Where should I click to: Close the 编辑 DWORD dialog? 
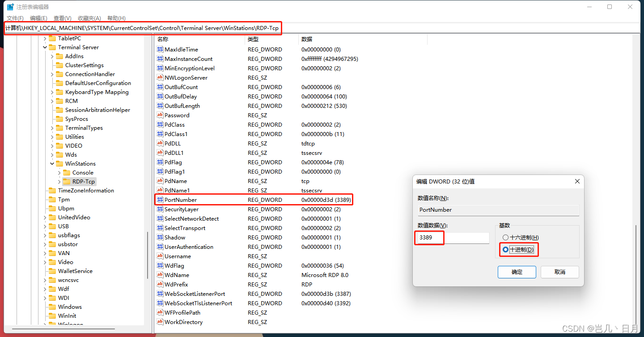pos(577,181)
